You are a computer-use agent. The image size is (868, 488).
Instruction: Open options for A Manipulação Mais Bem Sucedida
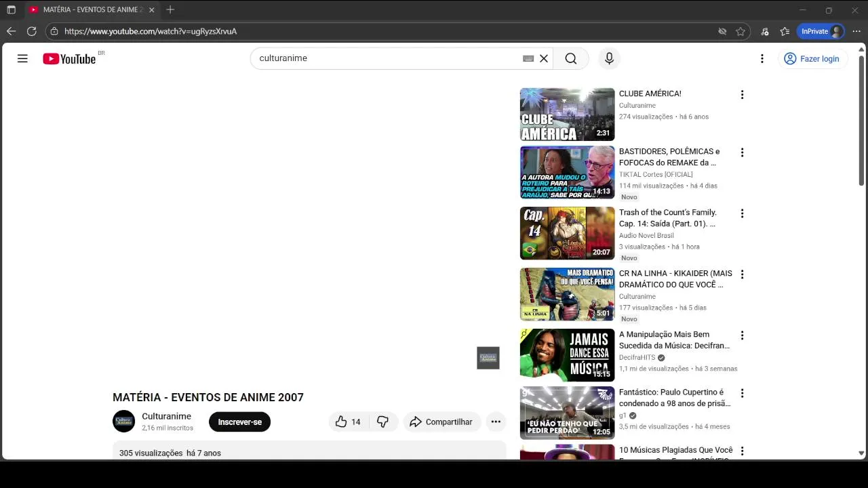click(742, 335)
